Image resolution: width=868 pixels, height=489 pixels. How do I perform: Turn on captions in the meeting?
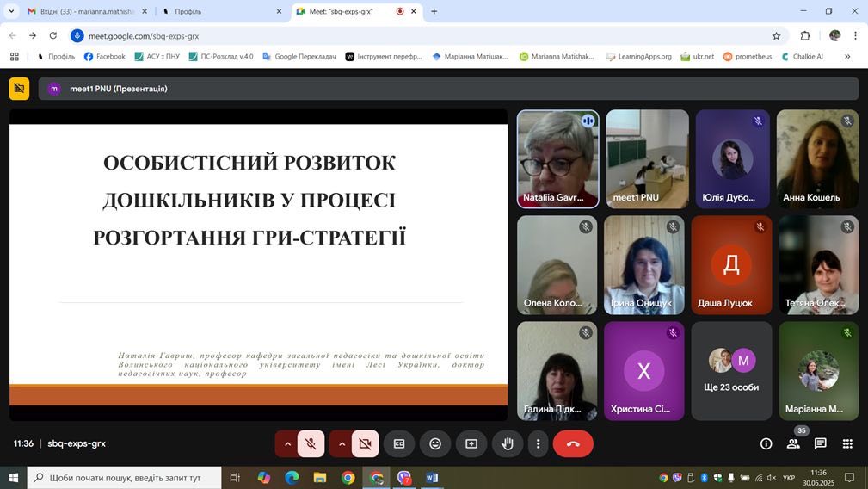tap(399, 443)
